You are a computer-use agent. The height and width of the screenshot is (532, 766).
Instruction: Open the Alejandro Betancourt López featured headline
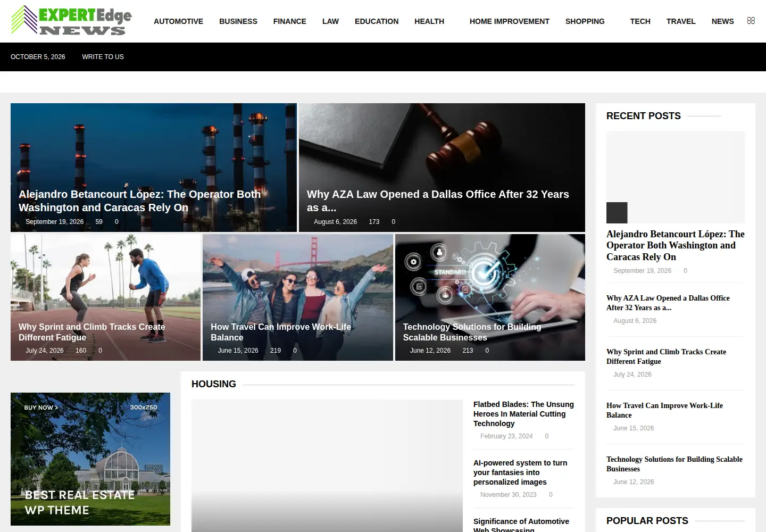coord(140,201)
